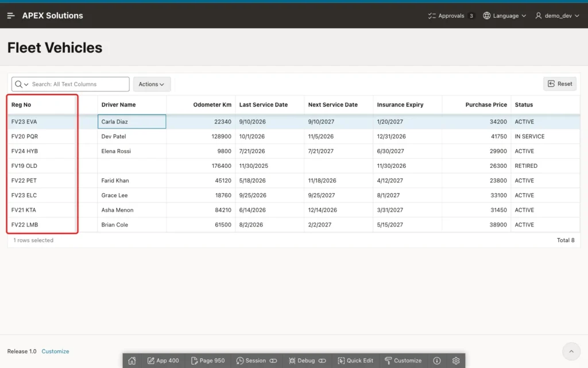The image size is (588, 368).
Task: Open Page 950 in developer toolbar
Action: [208, 361]
